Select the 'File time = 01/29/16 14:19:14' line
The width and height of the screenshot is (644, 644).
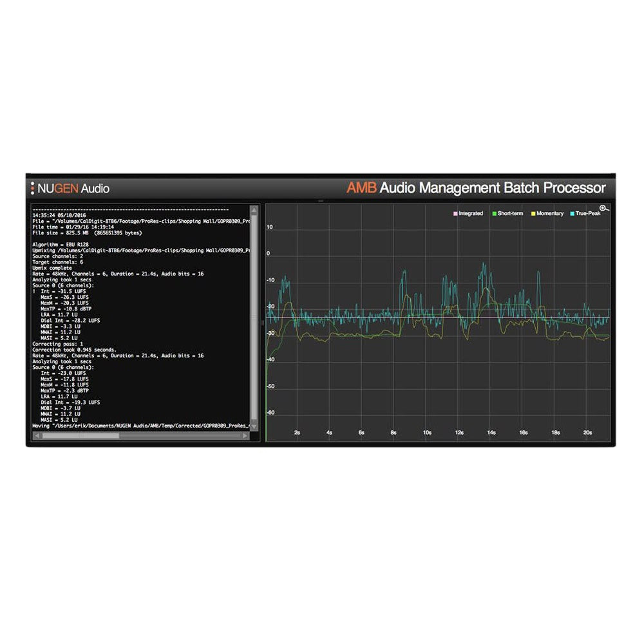[73, 227]
